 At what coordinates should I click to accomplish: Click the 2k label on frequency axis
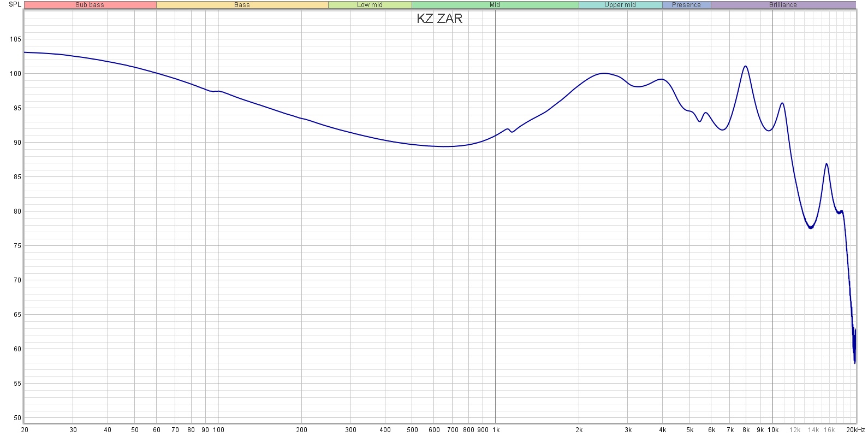579,430
